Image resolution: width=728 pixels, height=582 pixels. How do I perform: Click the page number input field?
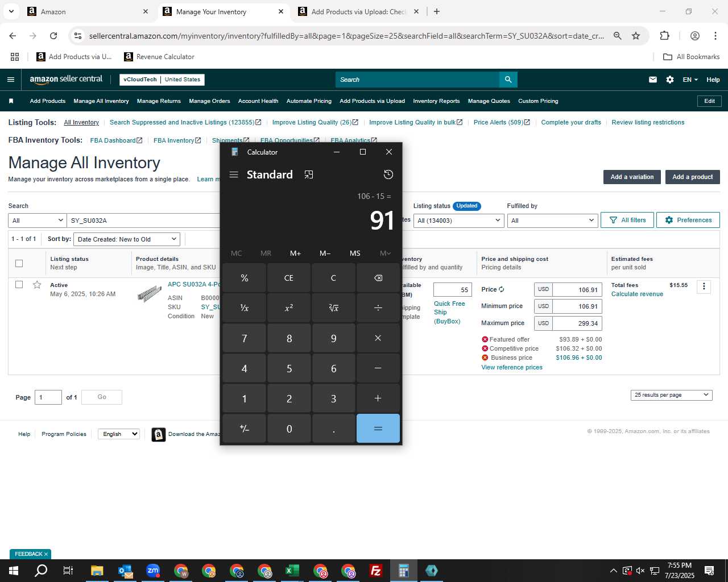pos(48,397)
